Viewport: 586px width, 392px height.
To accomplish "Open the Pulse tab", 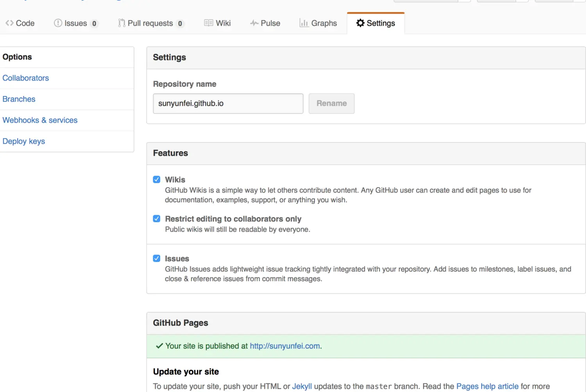I will [x=265, y=23].
